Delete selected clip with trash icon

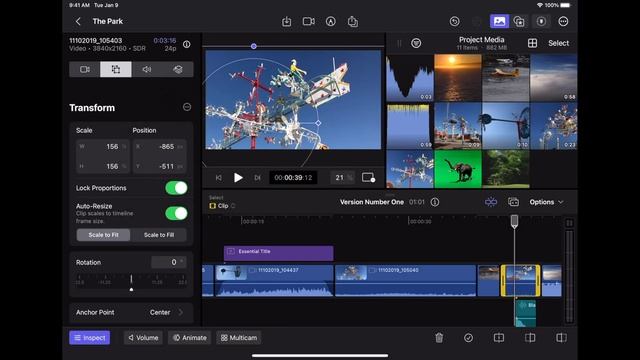pyautogui.click(x=439, y=338)
